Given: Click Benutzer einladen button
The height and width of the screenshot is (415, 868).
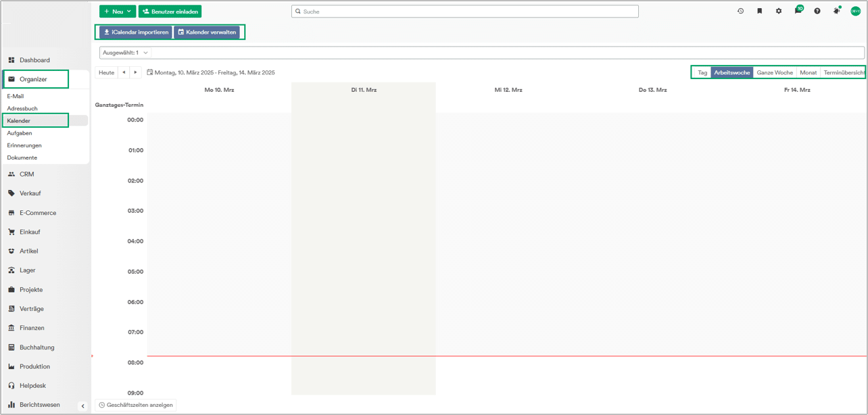Looking at the screenshot, I should click(170, 11).
